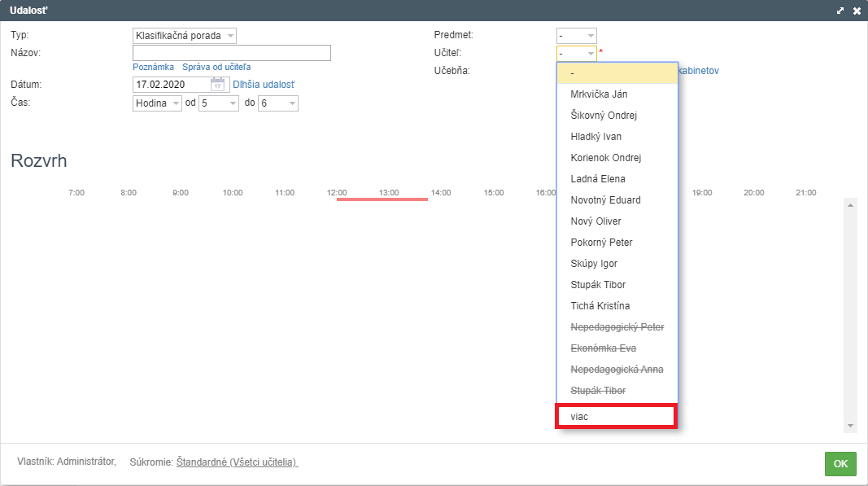Viewport: 868px width, 486px height.
Task: Pick crossed-out Nepedagogická Anna
Action: point(617,369)
